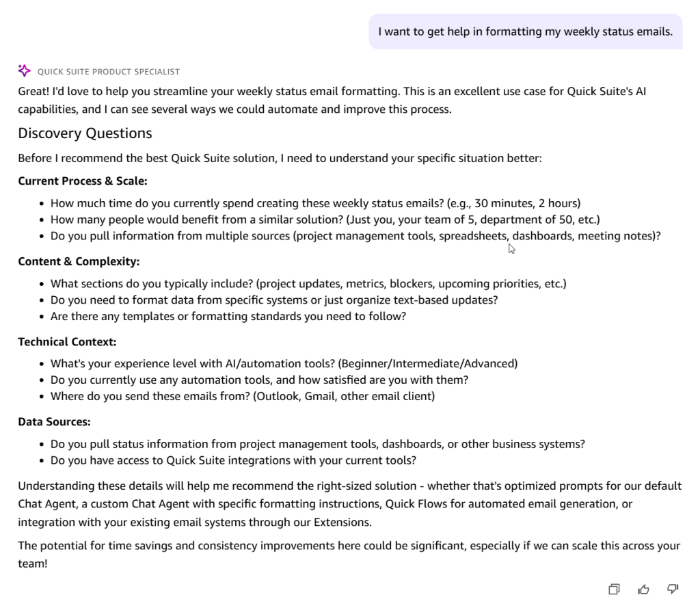This screenshot has height=606, width=700.
Task: Click the Quick Suite sparkle assistant icon
Action: [24, 70]
